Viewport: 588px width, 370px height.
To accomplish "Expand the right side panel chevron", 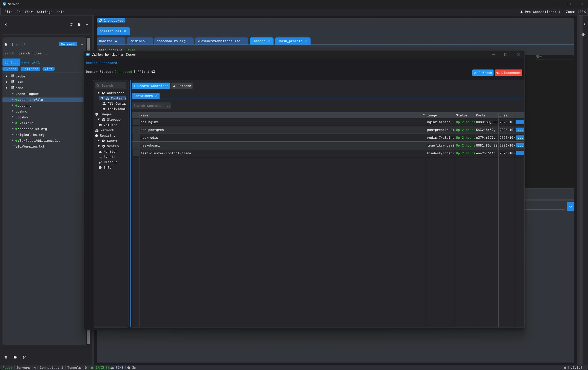I will (x=585, y=24).
